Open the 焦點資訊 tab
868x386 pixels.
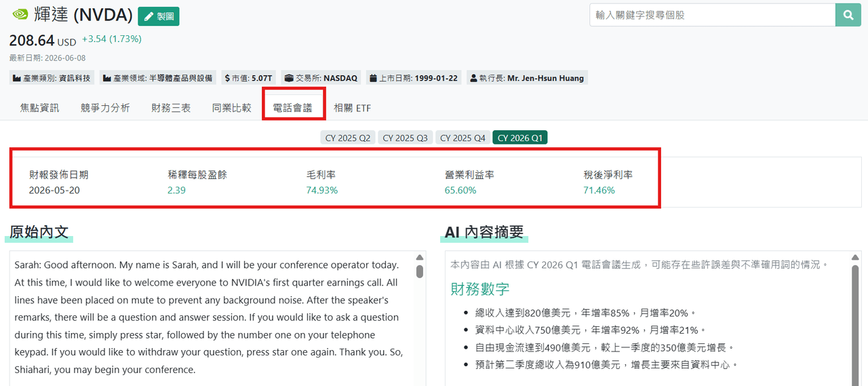coord(39,108)
